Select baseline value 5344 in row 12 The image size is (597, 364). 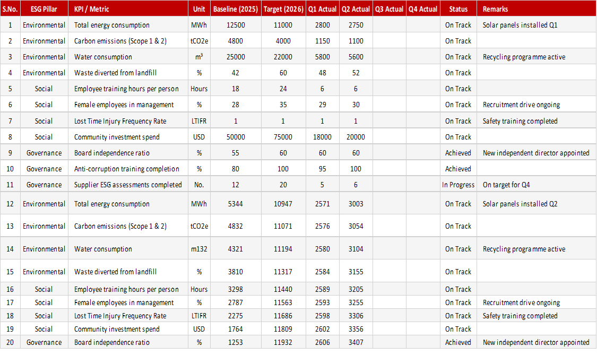[235, 204]
